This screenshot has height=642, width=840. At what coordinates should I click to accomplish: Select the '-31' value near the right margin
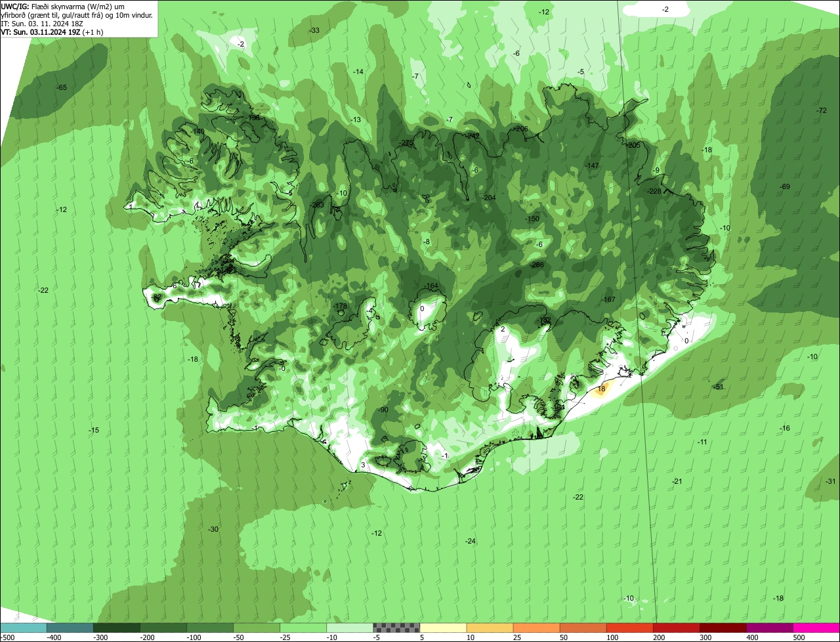point(831,481)
